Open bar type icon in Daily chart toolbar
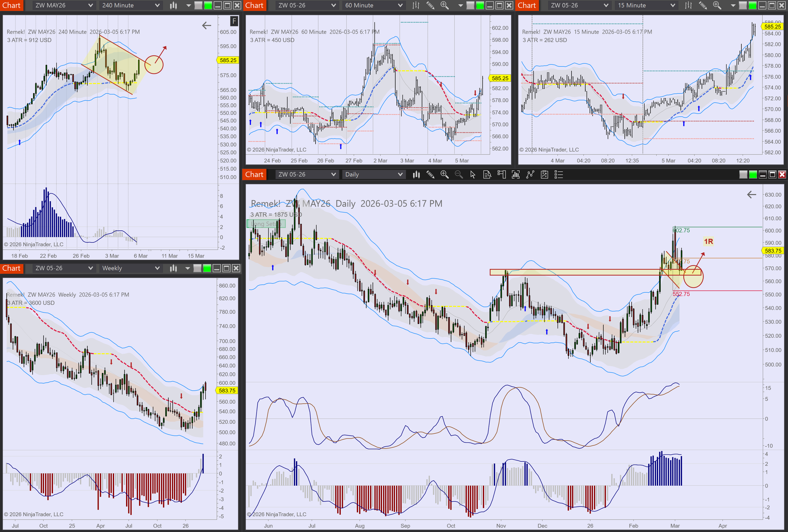 pos(416,175)
